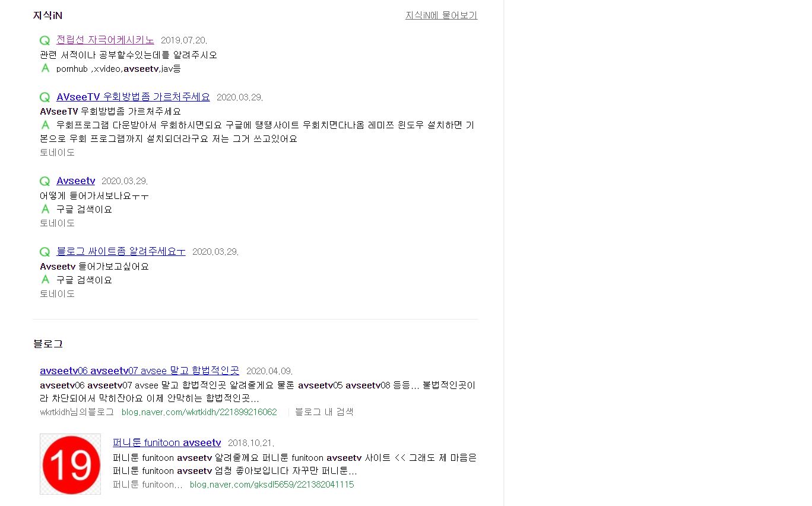The image size is (812, 506).
Task: Click the 블로그 section heading
Action: point(48,344)
